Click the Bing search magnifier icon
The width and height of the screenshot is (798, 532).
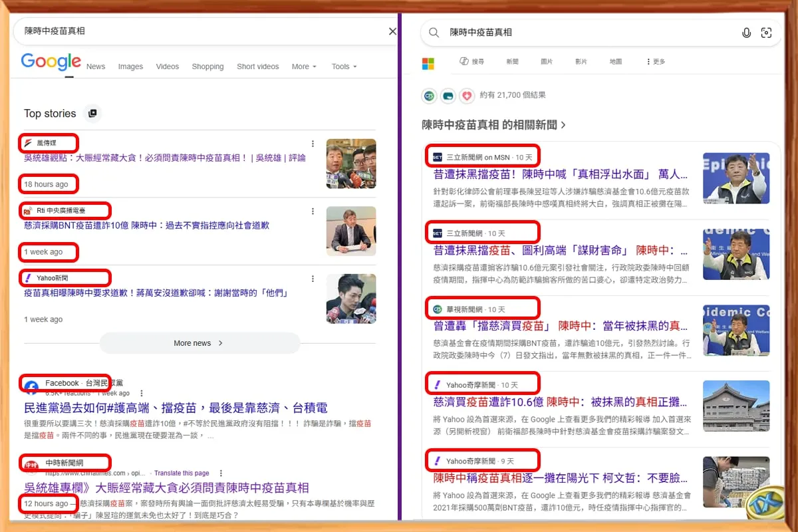(434, 33)
